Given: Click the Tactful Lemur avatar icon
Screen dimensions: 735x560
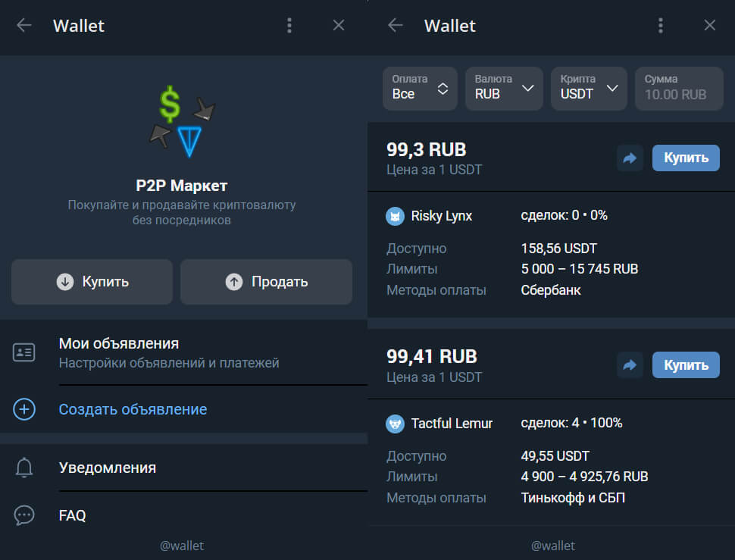Looking at the screenshot, I should click(x=395, y=424).
